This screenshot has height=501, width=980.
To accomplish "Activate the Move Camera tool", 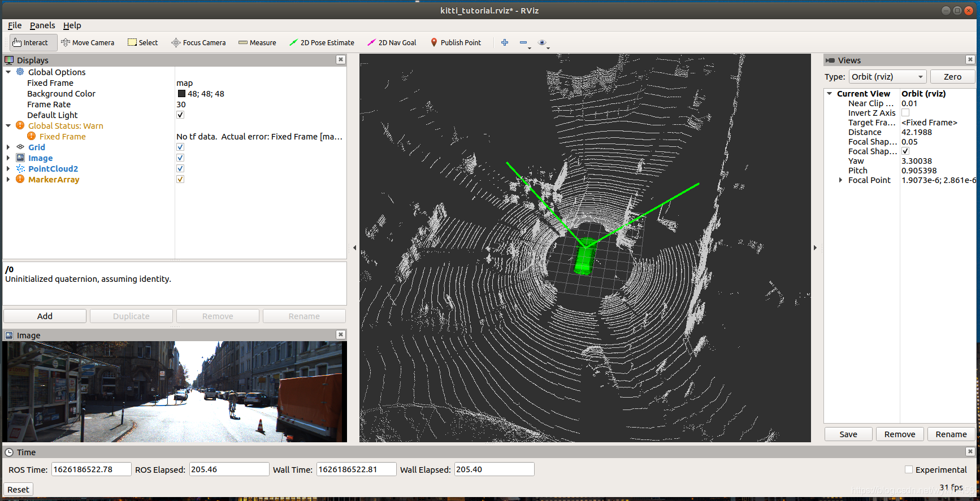I will pyautogui.click(x=88, y=42).
